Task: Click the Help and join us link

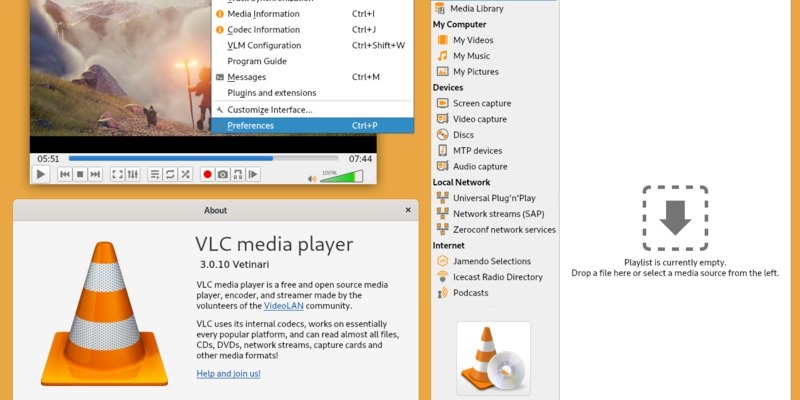Action: tap(228, 374)
